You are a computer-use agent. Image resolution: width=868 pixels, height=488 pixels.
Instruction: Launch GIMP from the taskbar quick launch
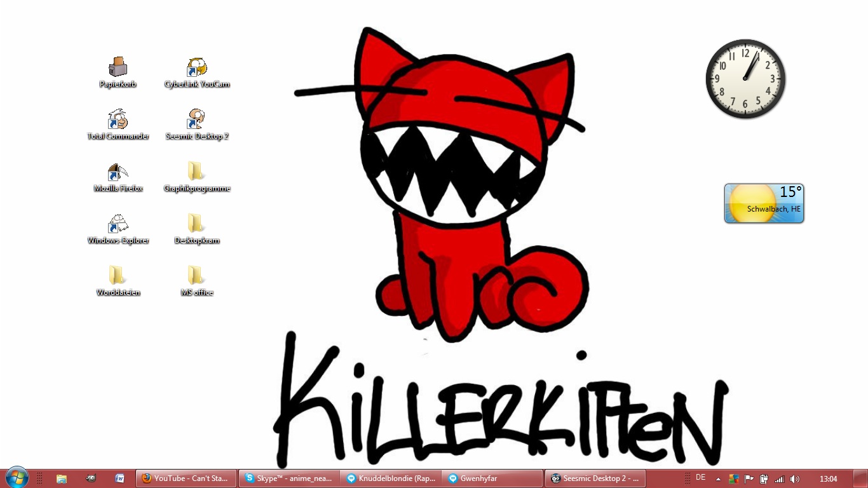point(91,478)
